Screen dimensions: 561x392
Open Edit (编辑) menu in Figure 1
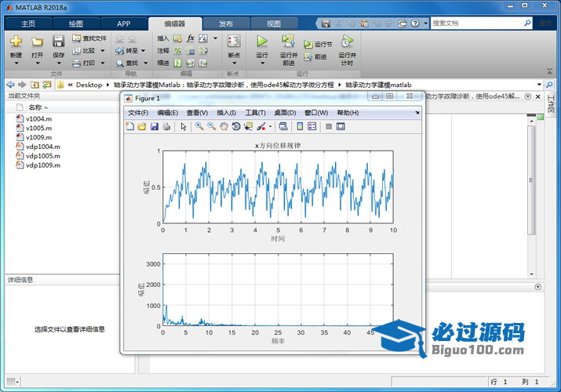point(167,113)
